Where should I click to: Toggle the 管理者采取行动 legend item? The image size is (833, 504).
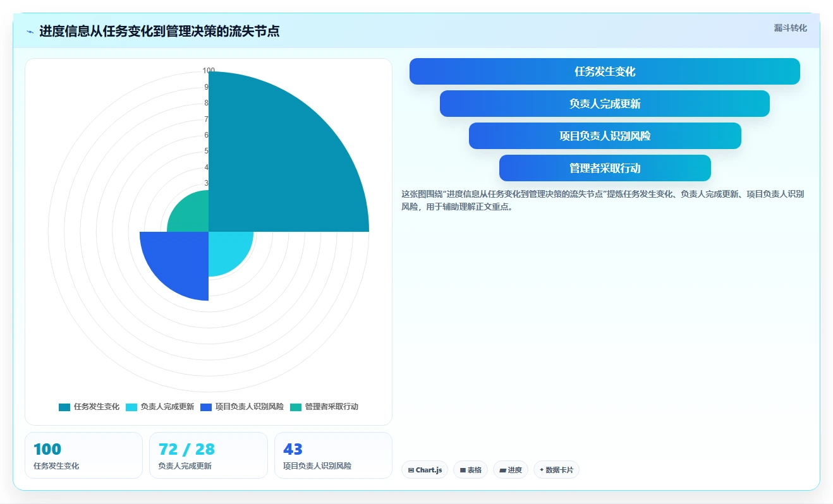coord(324,407)
